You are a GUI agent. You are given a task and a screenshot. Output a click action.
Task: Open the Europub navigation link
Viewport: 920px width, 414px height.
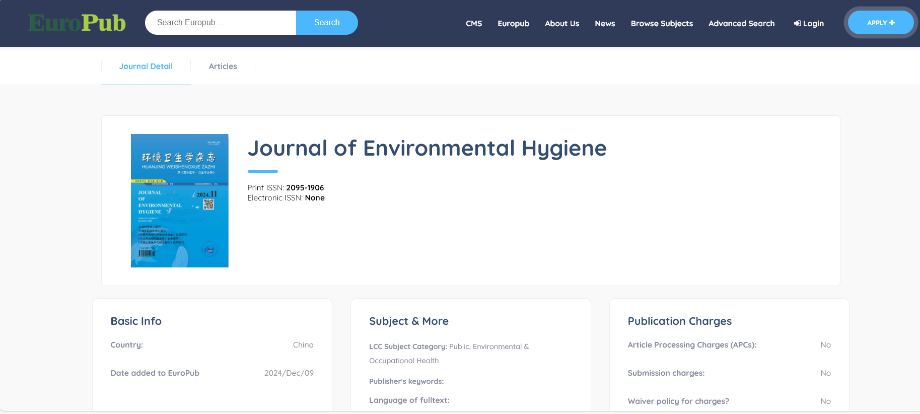coord(513,23)
